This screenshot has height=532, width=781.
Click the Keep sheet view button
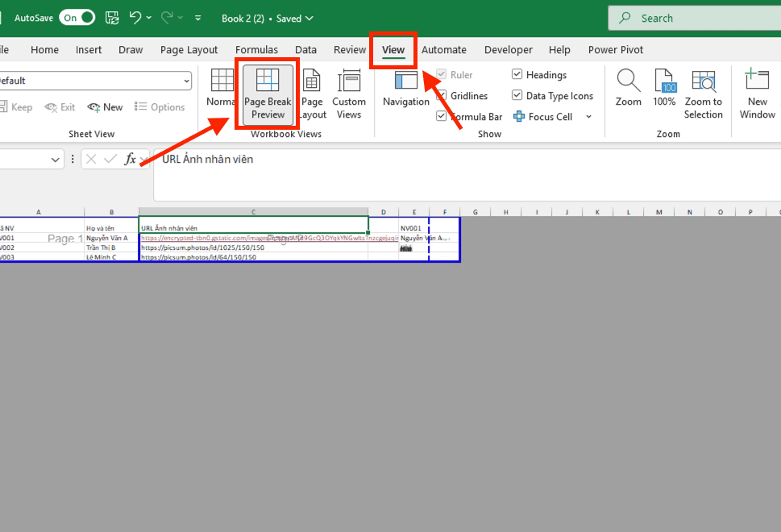(16, 107)
